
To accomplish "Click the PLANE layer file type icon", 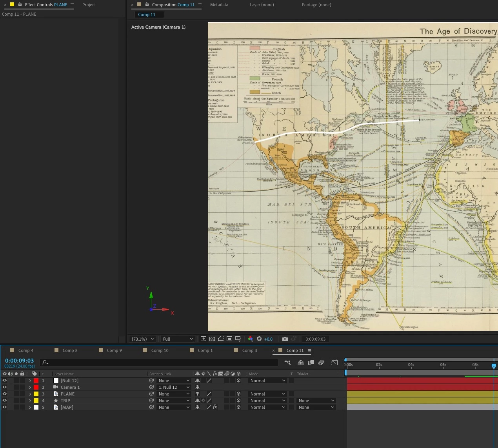I will 56,394.
